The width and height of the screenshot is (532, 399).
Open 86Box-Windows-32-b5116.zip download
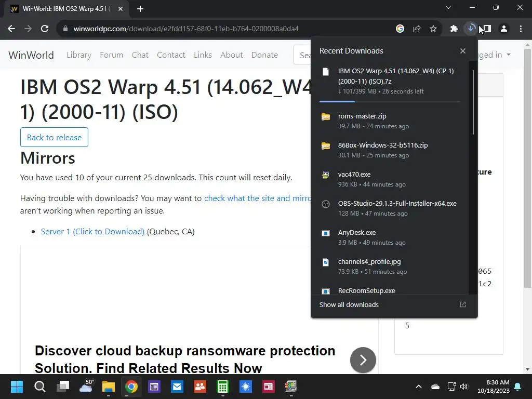pos(390,150)
